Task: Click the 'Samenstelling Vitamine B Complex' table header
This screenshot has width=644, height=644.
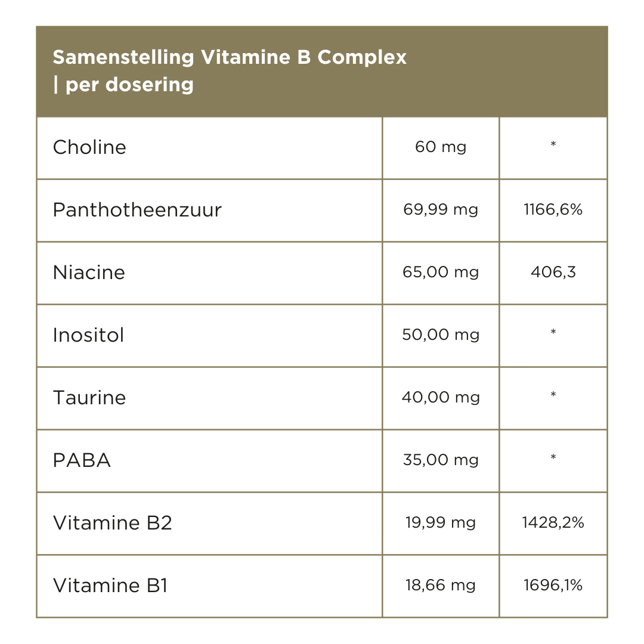Action: coord(230,58)
